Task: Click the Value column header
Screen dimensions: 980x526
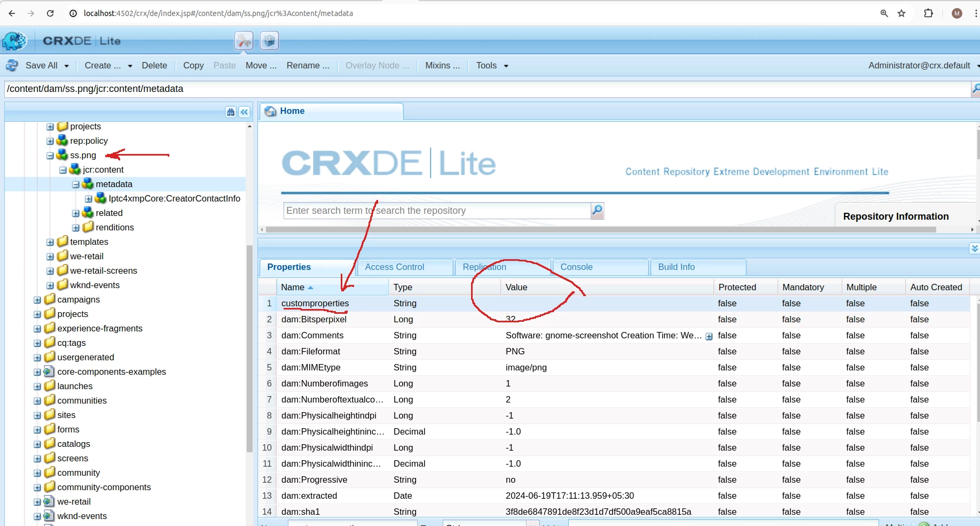Action: 607,287
